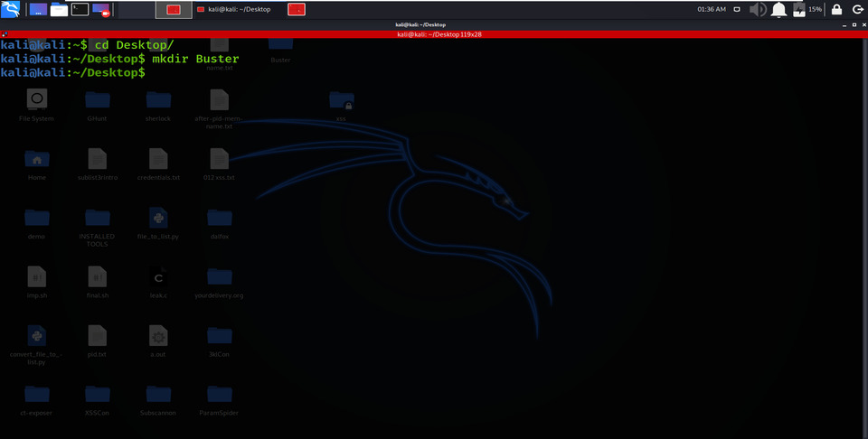Screen dimensions: 868x439
Task: Click the battery power manager icon
Action: tap(798, 9)
